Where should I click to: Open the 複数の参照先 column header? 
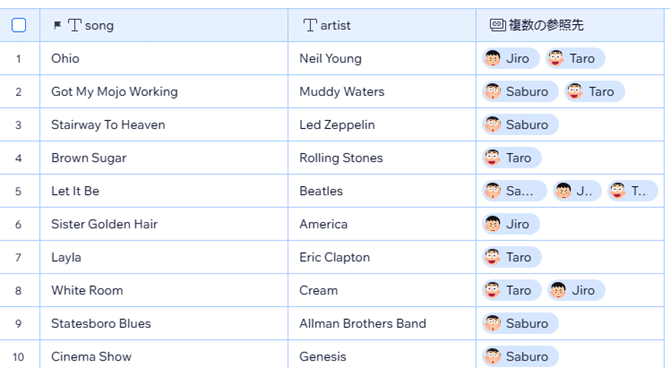(x=570, y=25)
